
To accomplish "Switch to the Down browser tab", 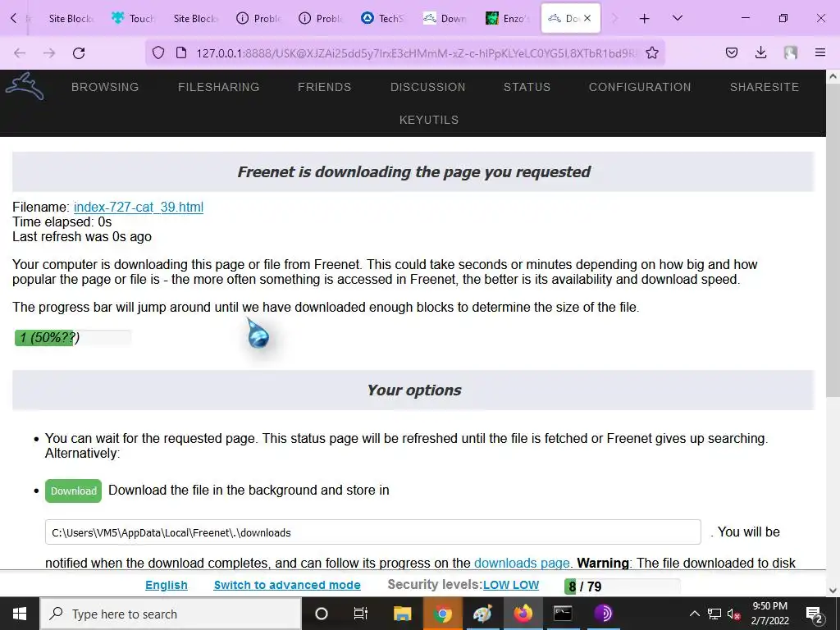I will pyautogui.click(x=445, y=18).
